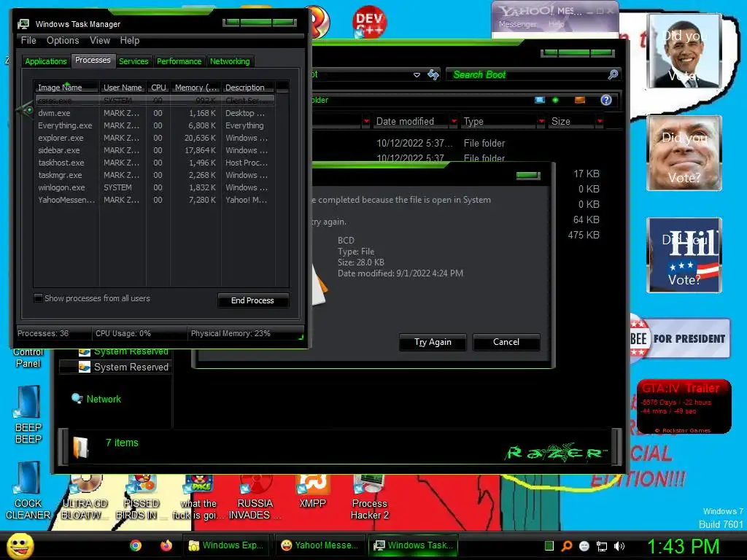The width and height of the screenshot is (747, 560).
Task: Click the volume speaker tray icon
Action: (619, 546)
